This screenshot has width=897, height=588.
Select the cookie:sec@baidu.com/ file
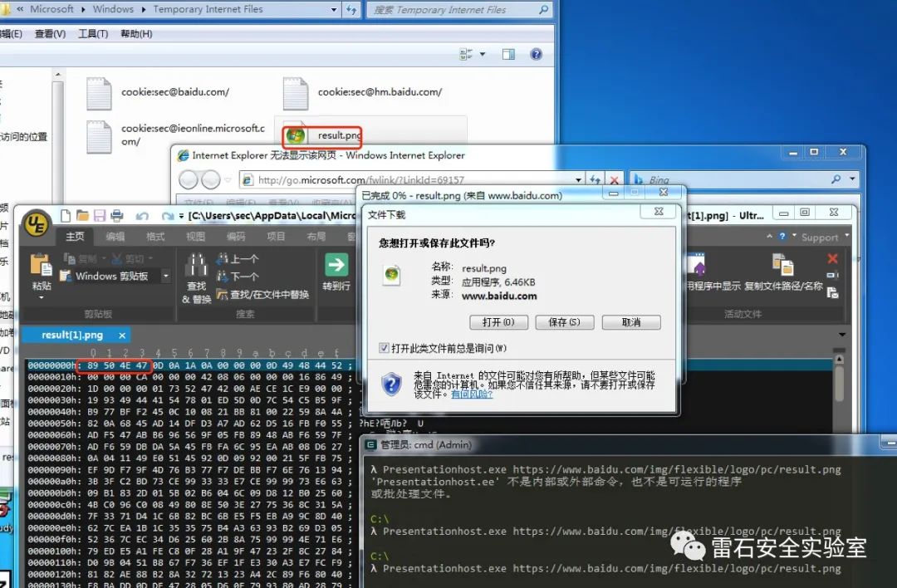158,93
